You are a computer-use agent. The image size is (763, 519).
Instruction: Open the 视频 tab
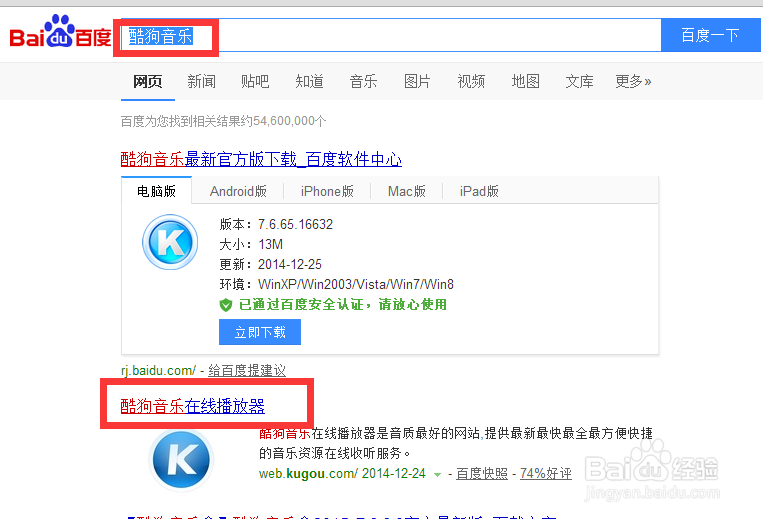[x=471, y=81]
